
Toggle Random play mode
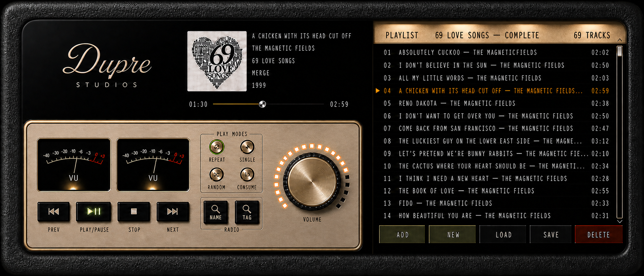(x=217, y=174)
